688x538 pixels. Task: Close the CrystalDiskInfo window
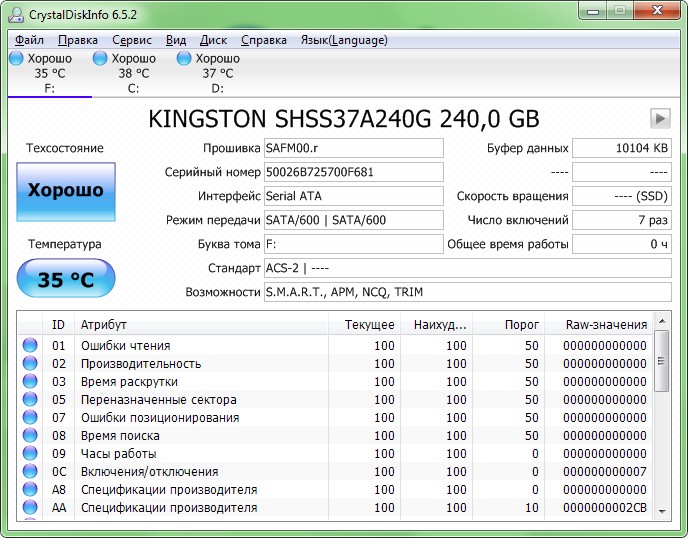point(657,11)
